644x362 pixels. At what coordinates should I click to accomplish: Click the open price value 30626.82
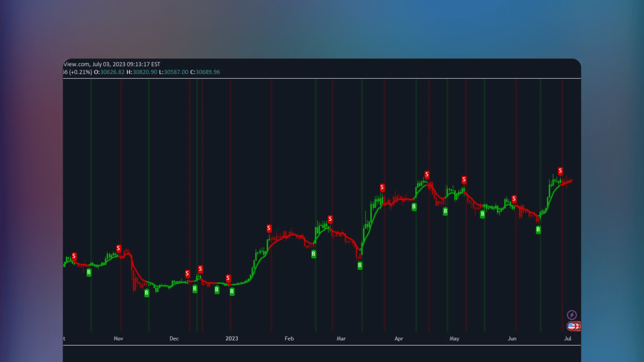112,72
